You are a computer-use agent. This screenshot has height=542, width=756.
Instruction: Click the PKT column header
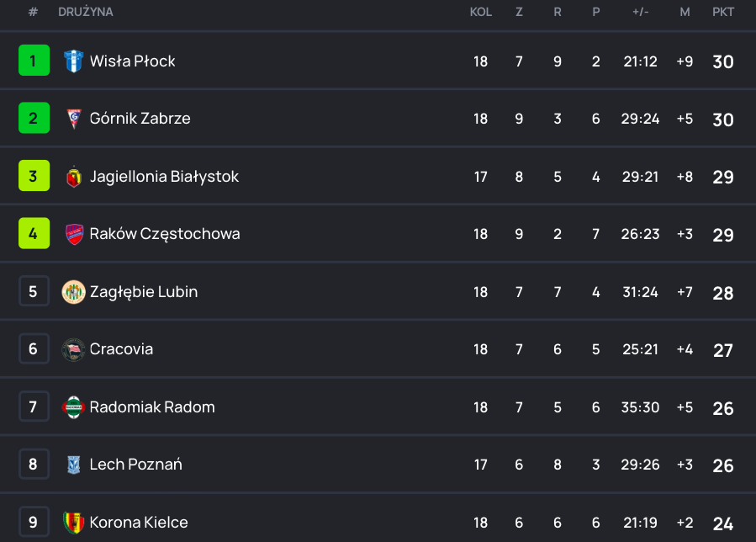(x=723, y=12)
